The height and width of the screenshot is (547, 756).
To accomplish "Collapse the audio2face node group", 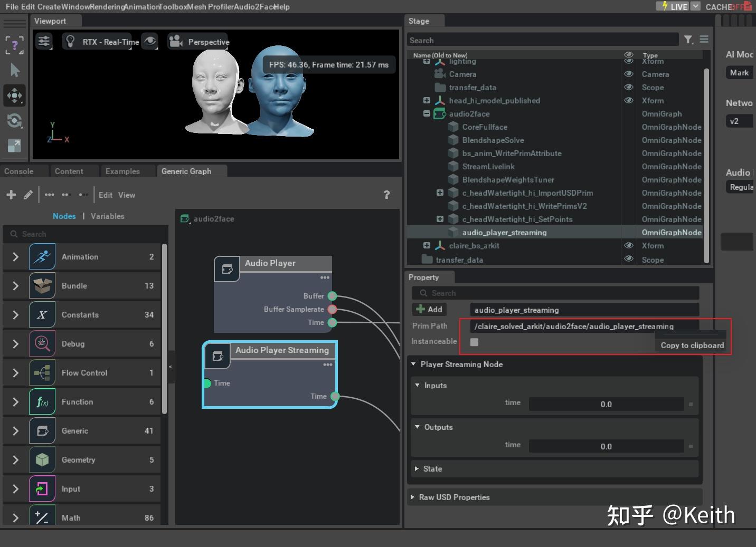I will point(427,113).
